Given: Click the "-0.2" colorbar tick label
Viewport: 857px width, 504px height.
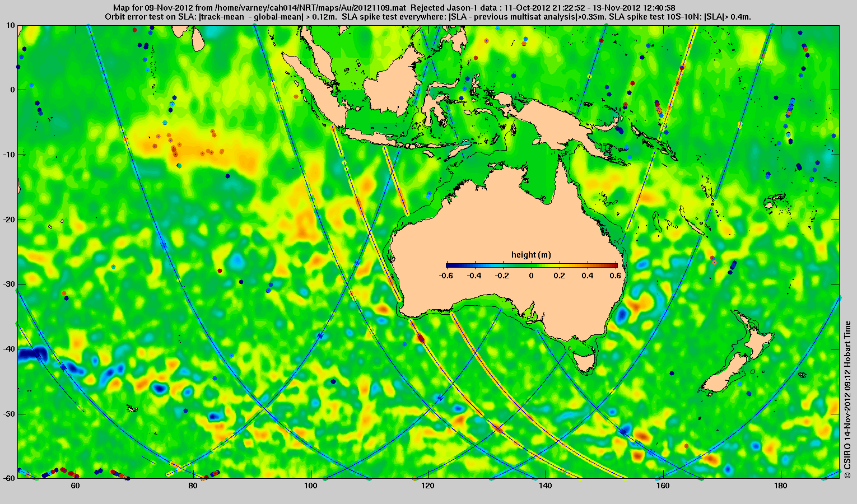Looking at the screenshot, I should [503, 276].
